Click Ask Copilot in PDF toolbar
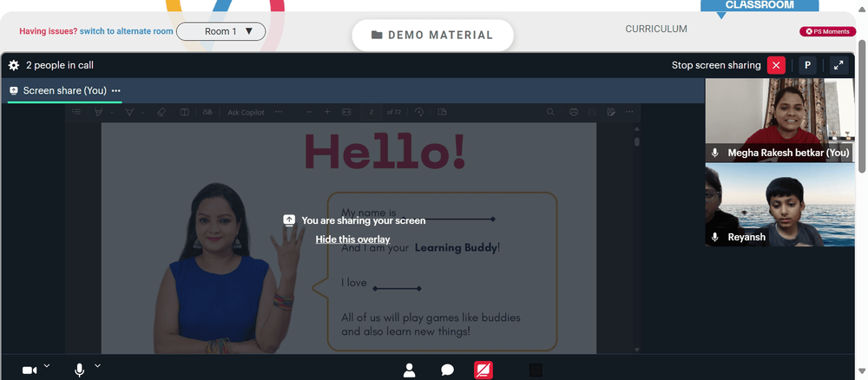868x380 pixels. tap(246, 112)
